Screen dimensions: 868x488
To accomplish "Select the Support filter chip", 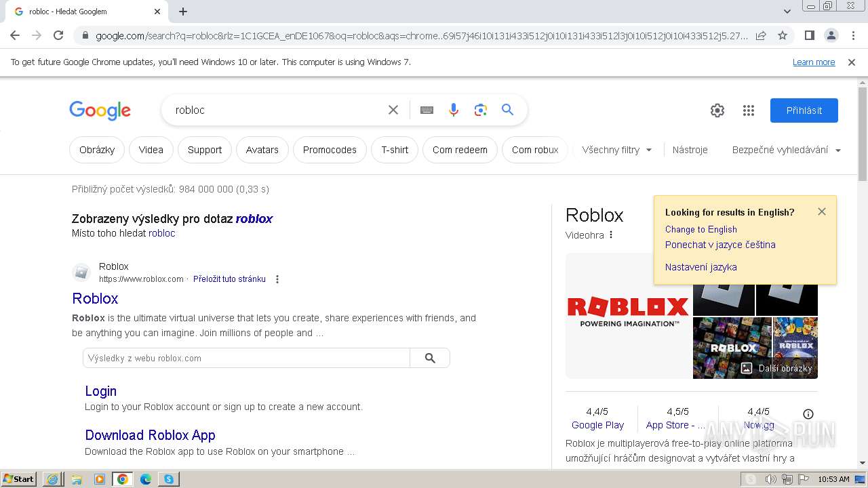I will [205, 150].
